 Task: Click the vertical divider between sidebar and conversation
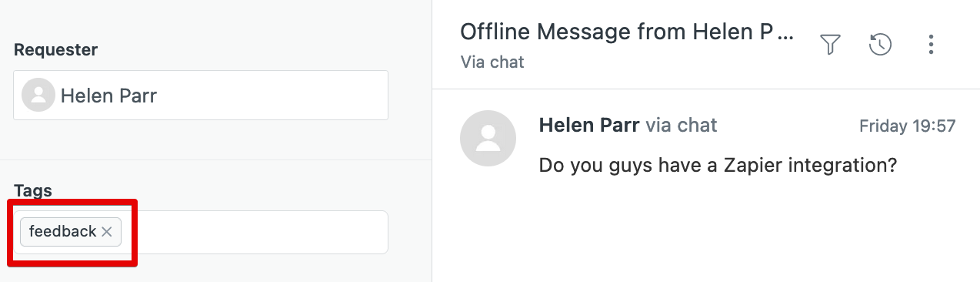432,141
